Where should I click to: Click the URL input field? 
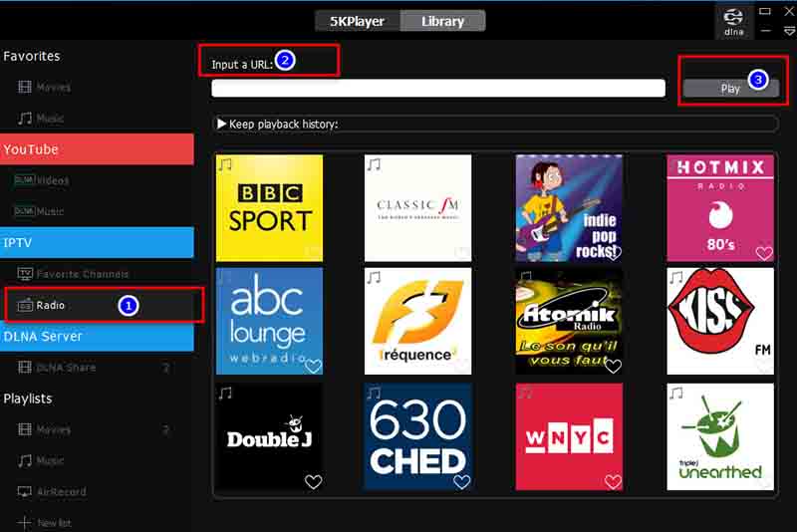pyautogui.click(x=438, y=88)
